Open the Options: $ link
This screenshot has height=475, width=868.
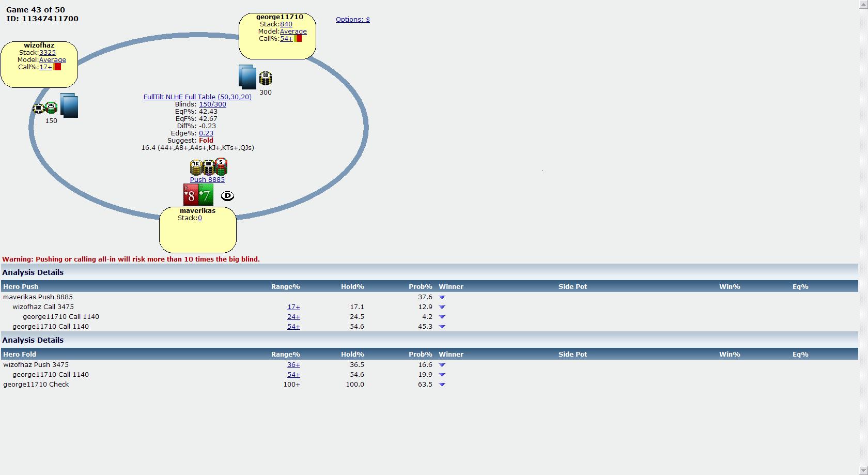click(352, 20)
